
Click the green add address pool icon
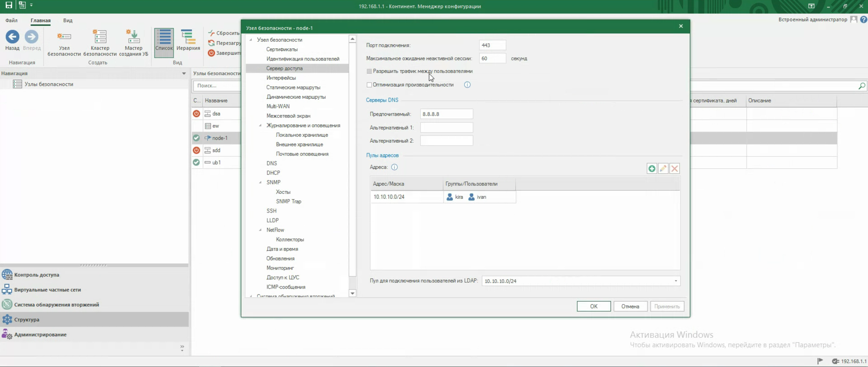click(651, 169)
